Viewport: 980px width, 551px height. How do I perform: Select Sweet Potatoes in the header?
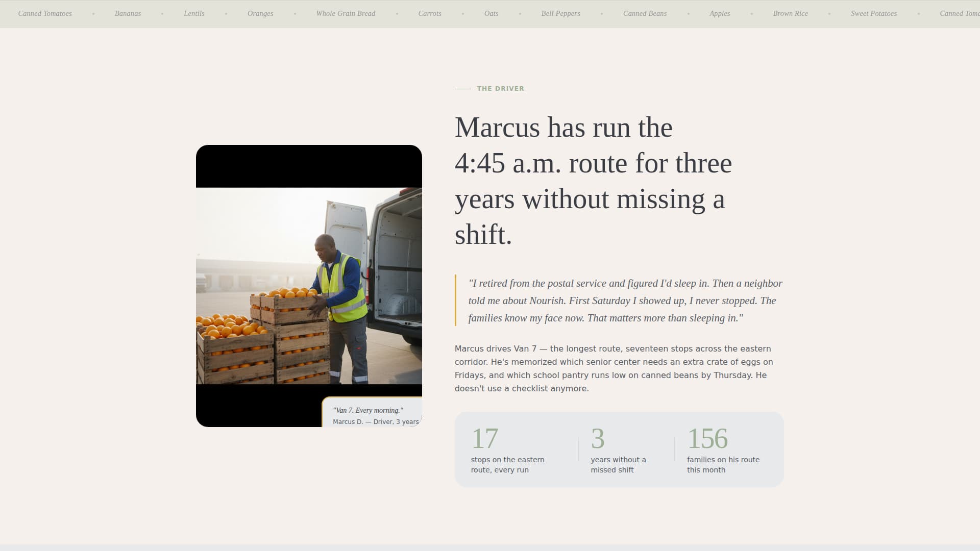click(x=874, y=13)
